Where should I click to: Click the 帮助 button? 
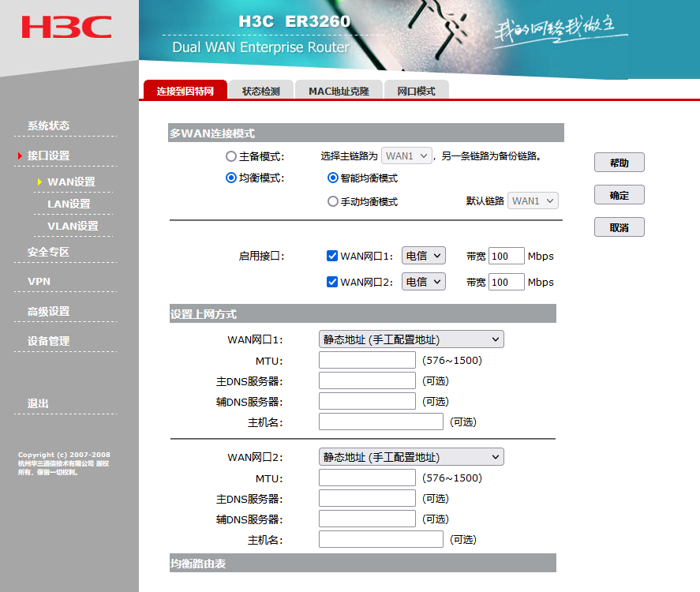pyautogui.click(x=620, y=163)
